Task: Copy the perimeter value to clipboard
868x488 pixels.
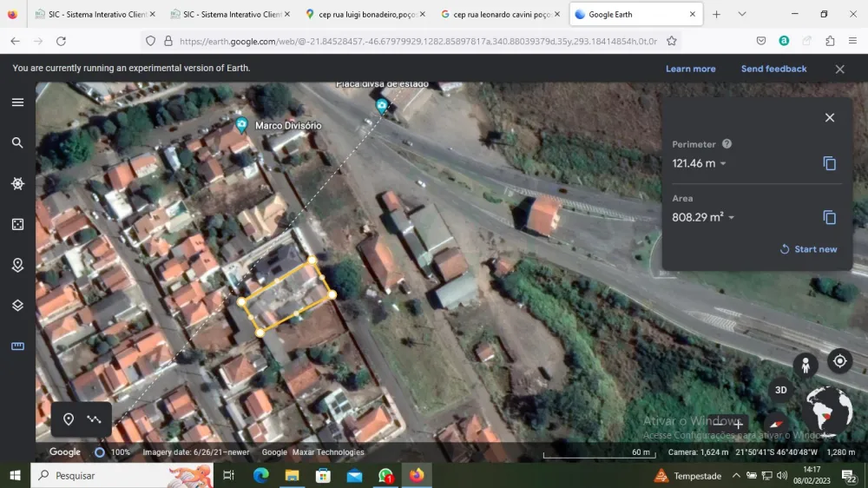Action: click(x=829, y=163)
